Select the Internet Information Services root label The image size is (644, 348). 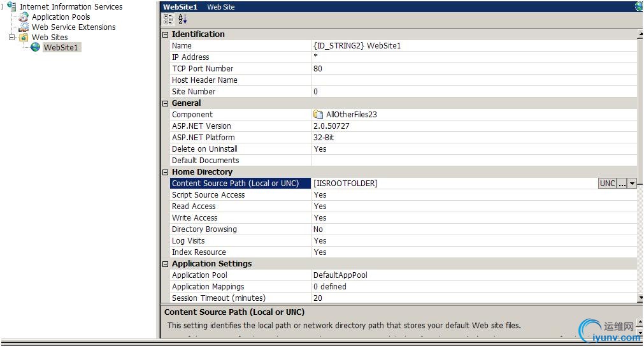click(71, 6)
